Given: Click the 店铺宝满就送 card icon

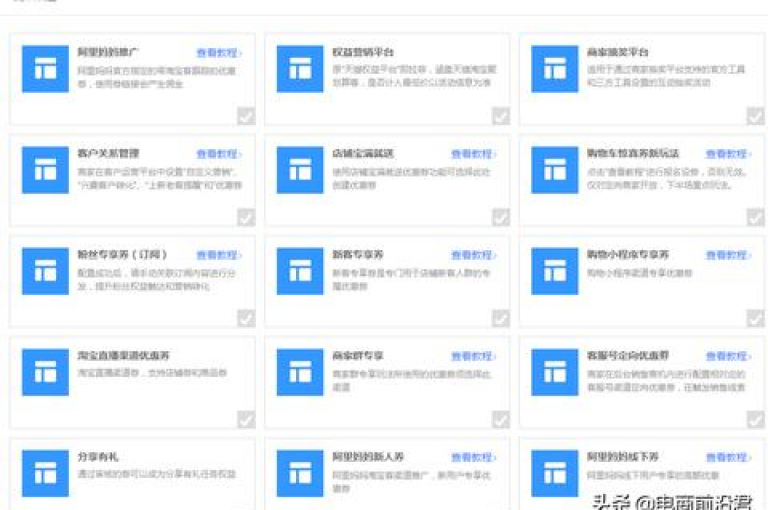Looking at the screenshot, I should (x=300, y=170).
